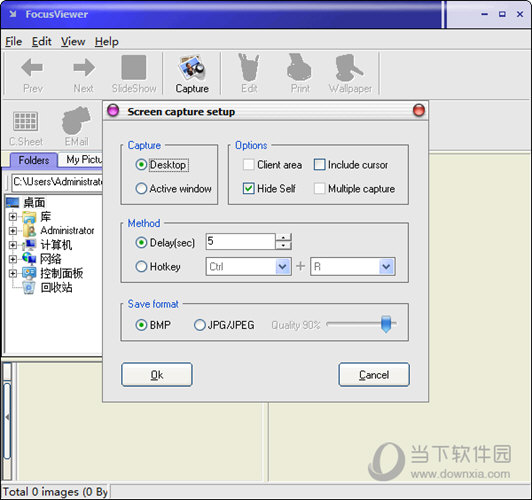Select the 回收站 tree label
532x500 pixels.
pyautogui.click(x=56, y=288)
